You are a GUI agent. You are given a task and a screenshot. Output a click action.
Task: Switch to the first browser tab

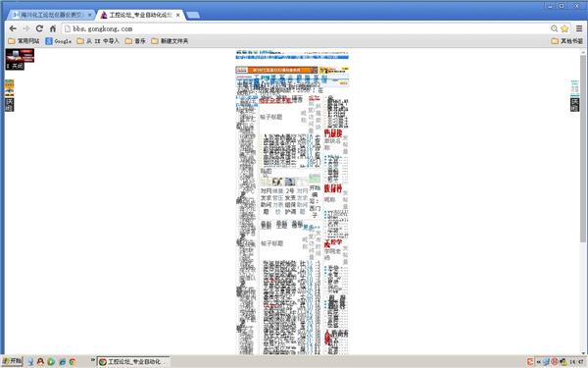(51, 15)
